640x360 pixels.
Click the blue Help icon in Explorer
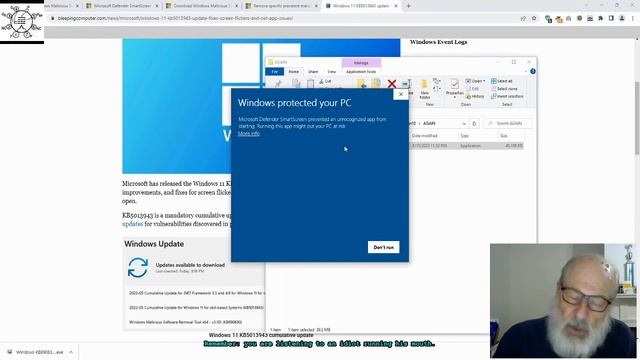[533, 71]
